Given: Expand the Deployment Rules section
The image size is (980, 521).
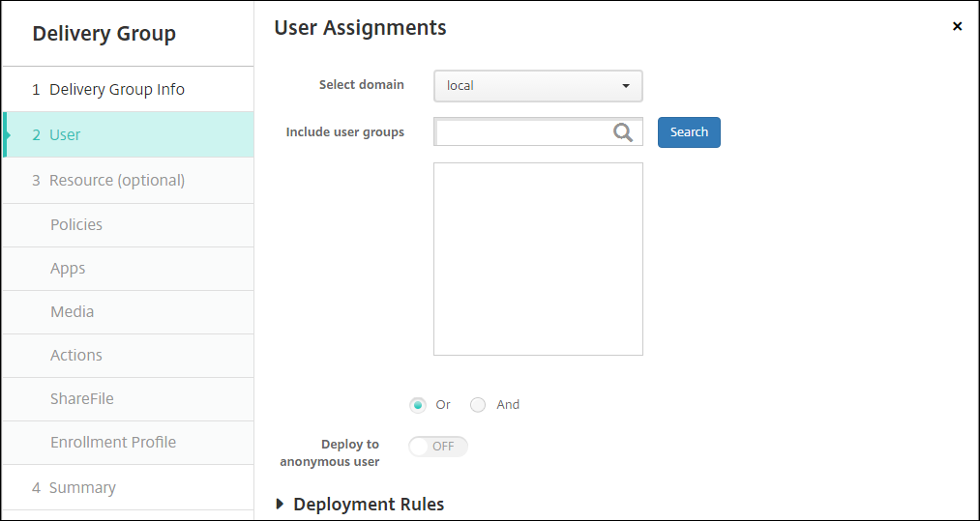Looking at the screenshot, I should pyautogui.click(x=281, y=505).
